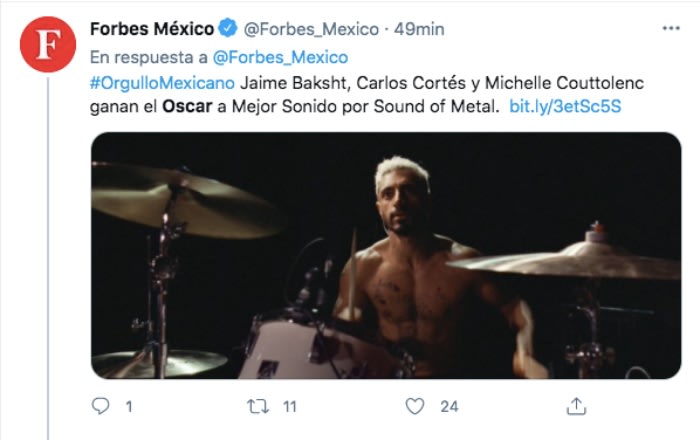This screenshot has width=700, height=440.
Task: Click the reply count of 1
Action: [x=128, y=406]
